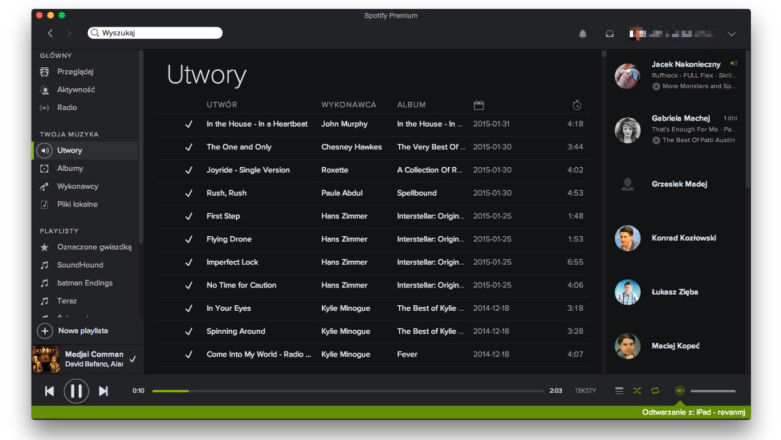This screenshot has width=781, height=440.
Task: Go forward with the right arrow
Action: [69, 33]
